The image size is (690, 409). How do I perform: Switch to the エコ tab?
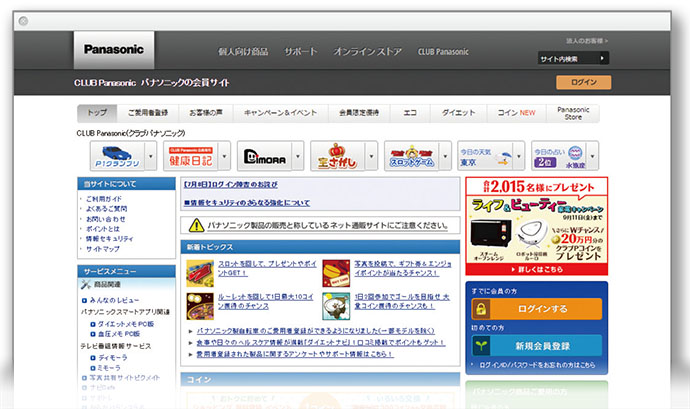click(x=410, y=113)
